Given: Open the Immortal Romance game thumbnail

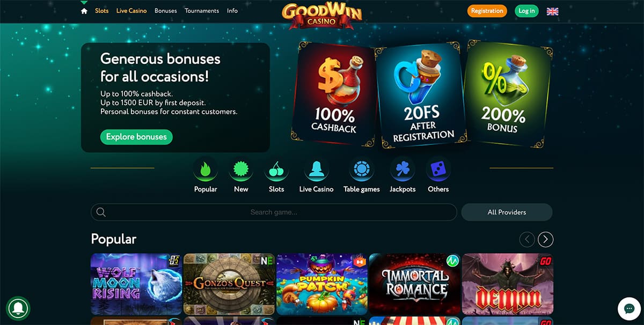Looking at the screenshot, I should coord(414,284).
